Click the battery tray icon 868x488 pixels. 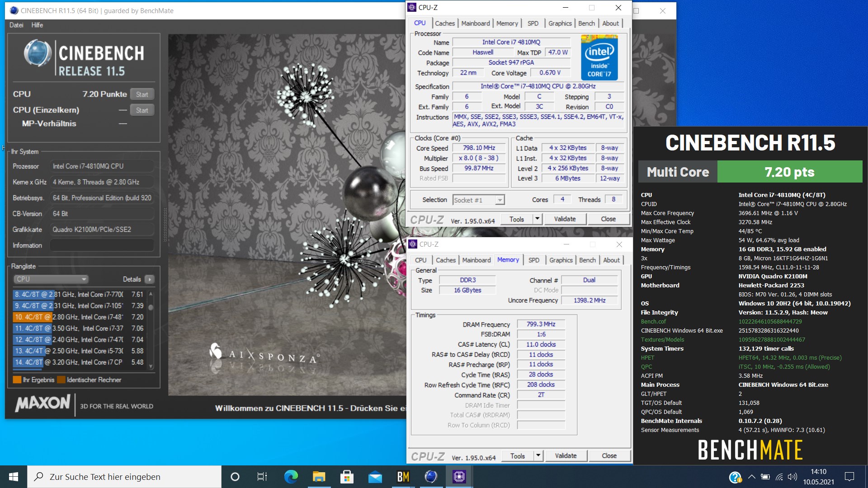765,477
